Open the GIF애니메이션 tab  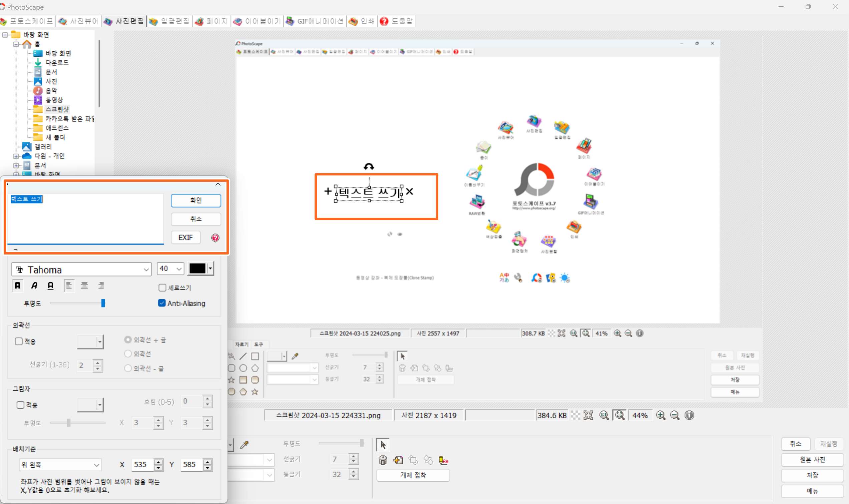[315, 21]
